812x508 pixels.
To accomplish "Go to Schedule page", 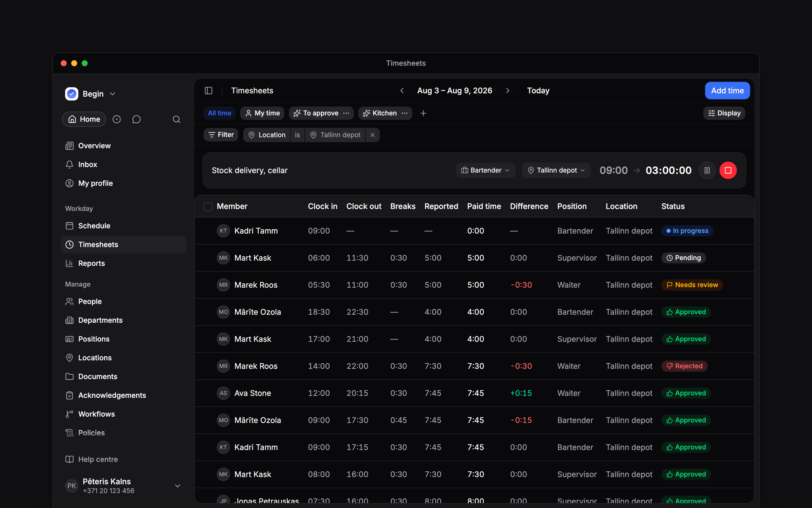I will pos(124,226).
